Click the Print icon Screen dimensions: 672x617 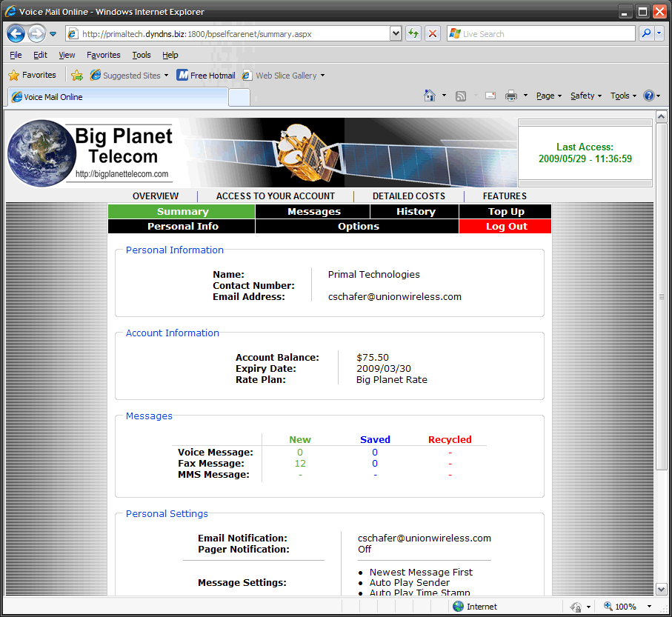coord(511,96)
